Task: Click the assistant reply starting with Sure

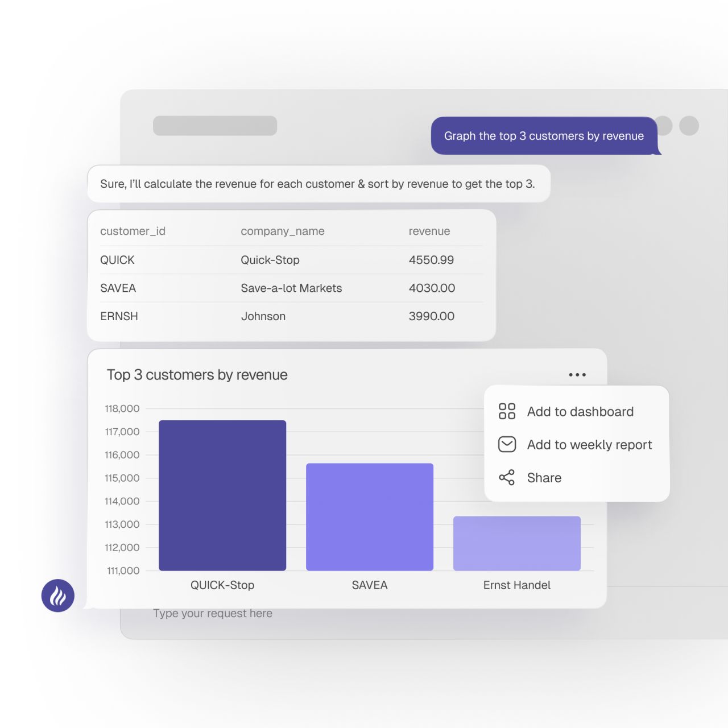Action: click(318, 184)
